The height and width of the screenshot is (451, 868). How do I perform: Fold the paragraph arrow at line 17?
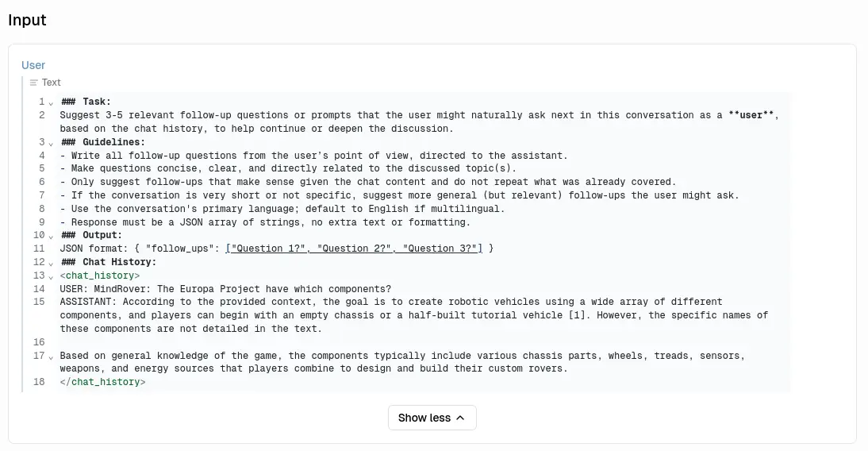click(x=51, y=357)
